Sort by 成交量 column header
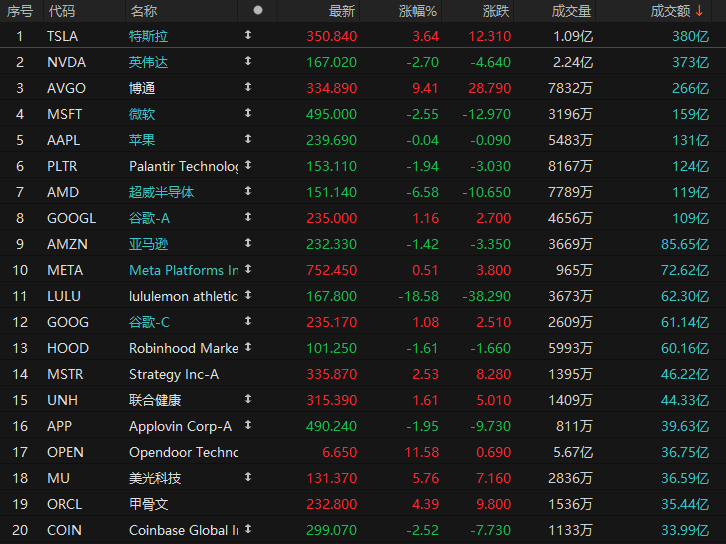Screen dimensions: 726x544 click(571, 11)
